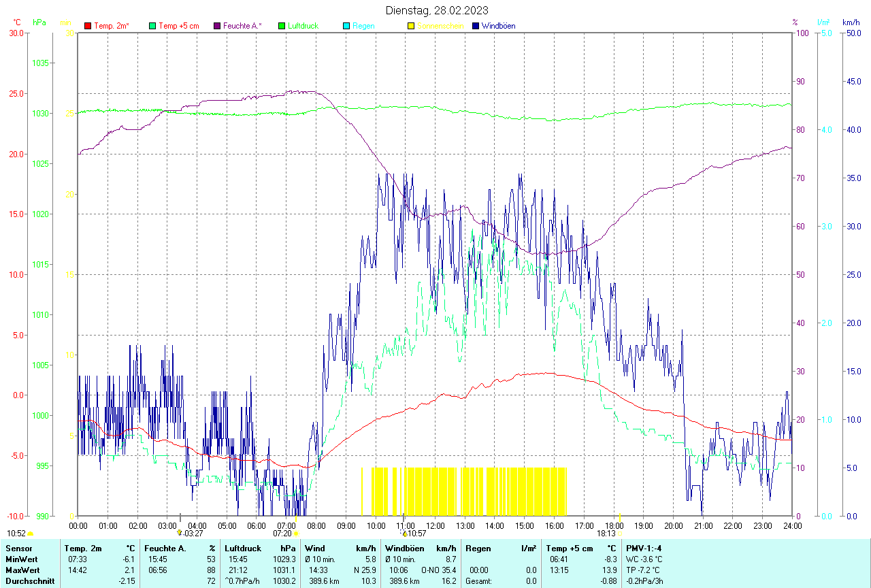Click the km/h axis unit label at top right
This screenshot has width=871, height=588.
(x=851, y=22)
